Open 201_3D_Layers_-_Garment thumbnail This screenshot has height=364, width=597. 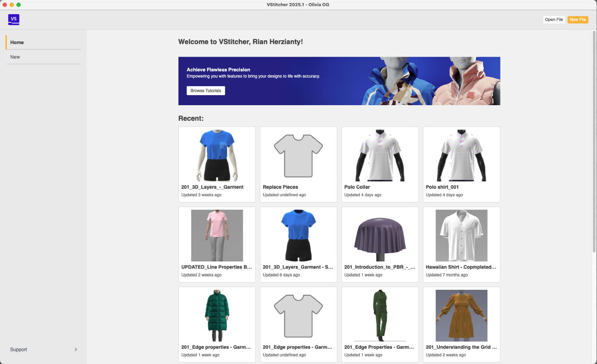click(217, 156)
